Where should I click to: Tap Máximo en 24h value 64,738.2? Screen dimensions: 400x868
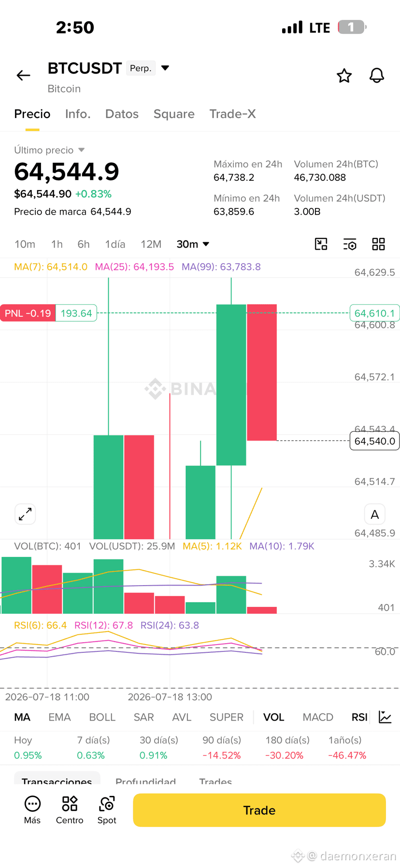pyautogui.click(x=234, y=177)
